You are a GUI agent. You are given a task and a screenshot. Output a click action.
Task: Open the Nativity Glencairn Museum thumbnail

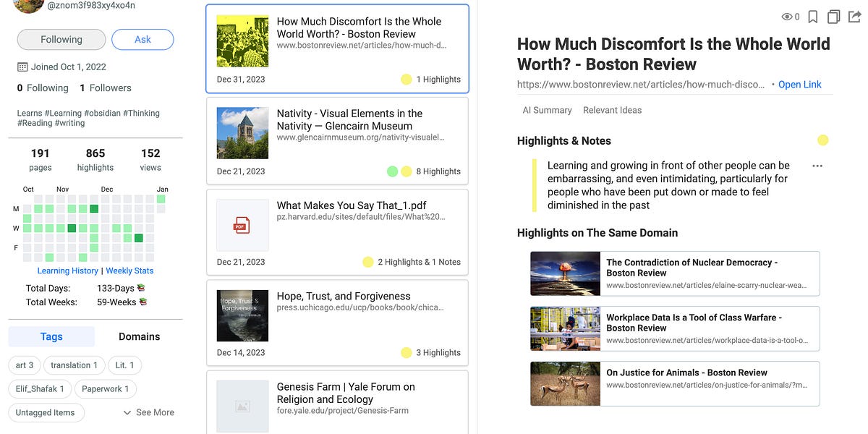tap(242, 133)
